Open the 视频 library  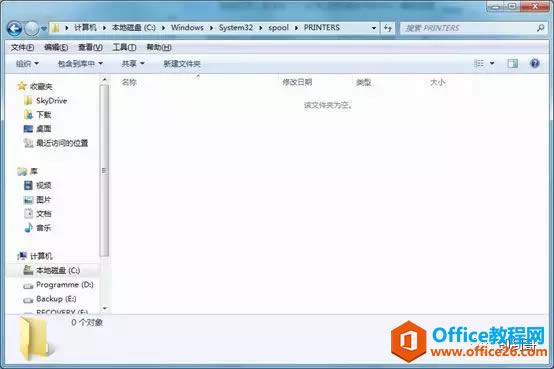pyautogui.click(x=44, y=185)
